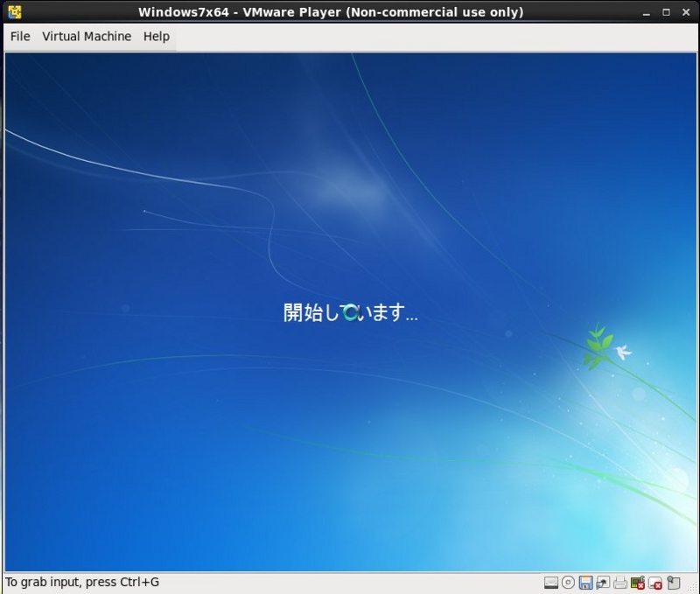Click the Windows7x64 window title bar
This screenshot has height=594, width=700.
[x=350, y=12]
